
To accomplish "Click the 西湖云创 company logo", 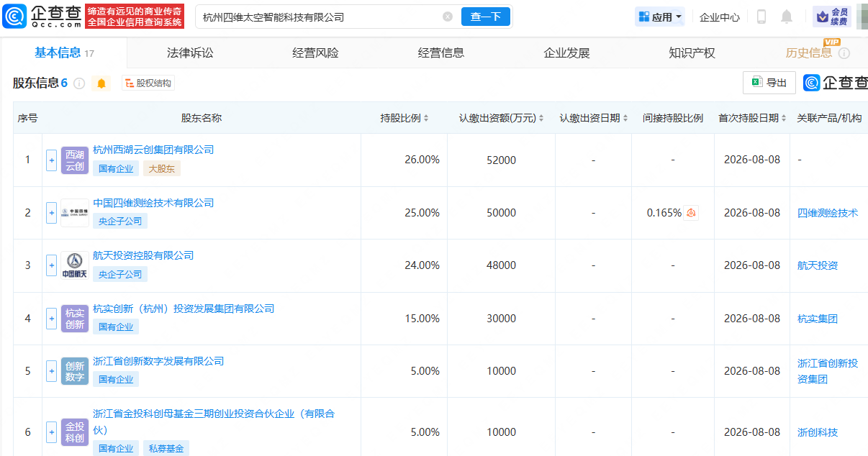I will tap(75, 160).
